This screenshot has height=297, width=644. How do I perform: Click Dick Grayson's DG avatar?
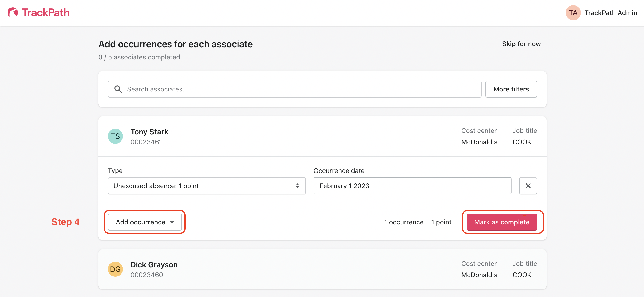click(x=115, y=269)
